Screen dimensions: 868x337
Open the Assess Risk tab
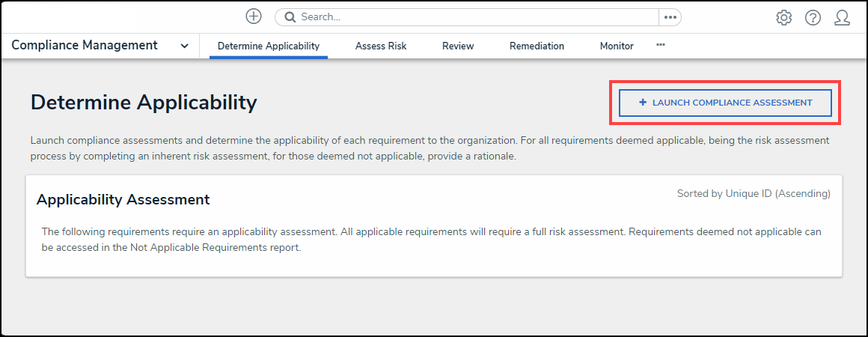click(x=381, y=46)
